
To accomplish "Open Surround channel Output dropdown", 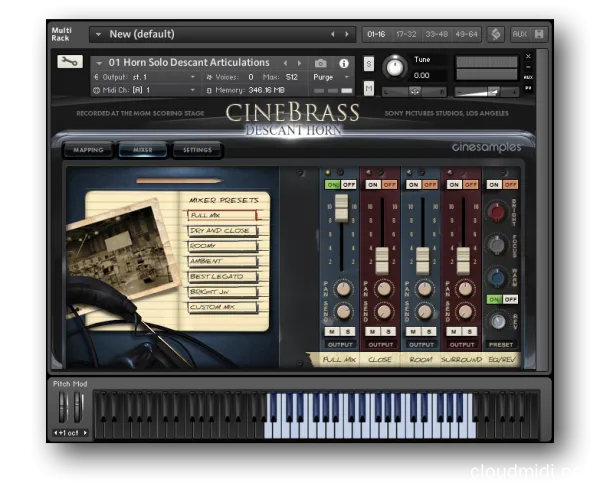I will (x=462, y=344).
